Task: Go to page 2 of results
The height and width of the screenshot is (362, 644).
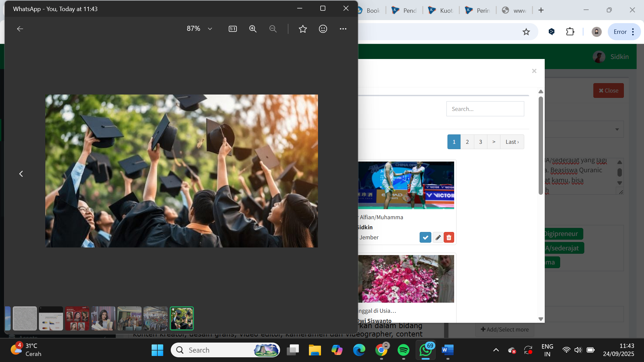Action: [x=467, y=142]
